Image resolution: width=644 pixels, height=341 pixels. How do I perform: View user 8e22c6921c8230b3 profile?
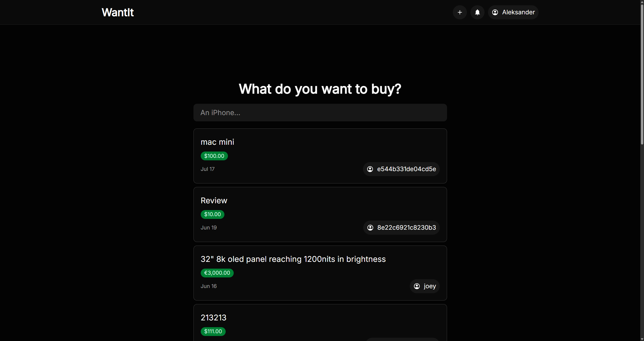pyautogui.click(x=407, y=228)
